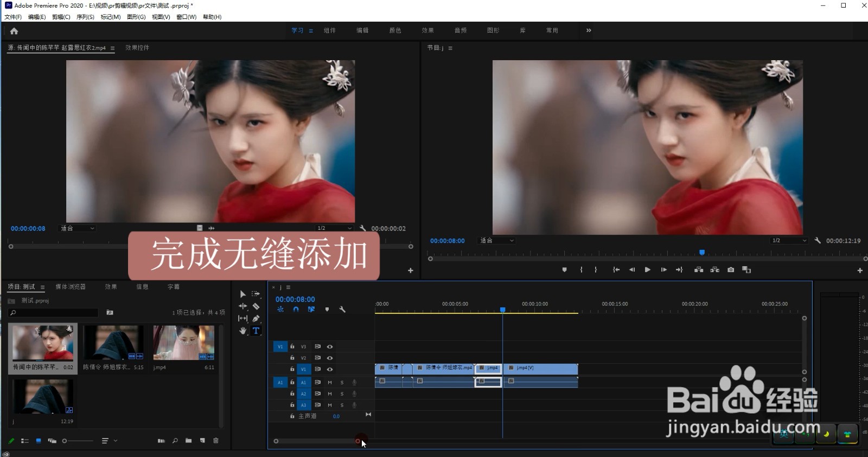868x457 pixels.
Task: Open Program Monitor resolution 1/2 dropdown
Action: (789, 240)
